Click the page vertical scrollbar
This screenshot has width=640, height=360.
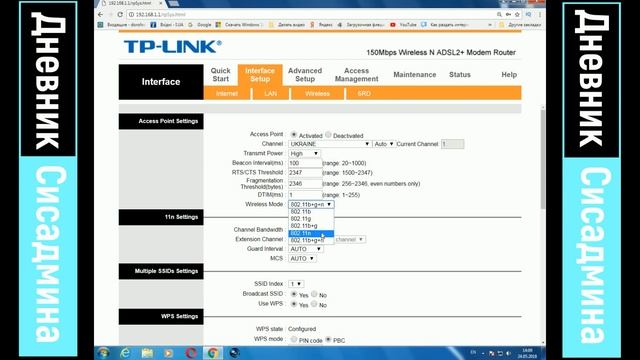point(543,159)
